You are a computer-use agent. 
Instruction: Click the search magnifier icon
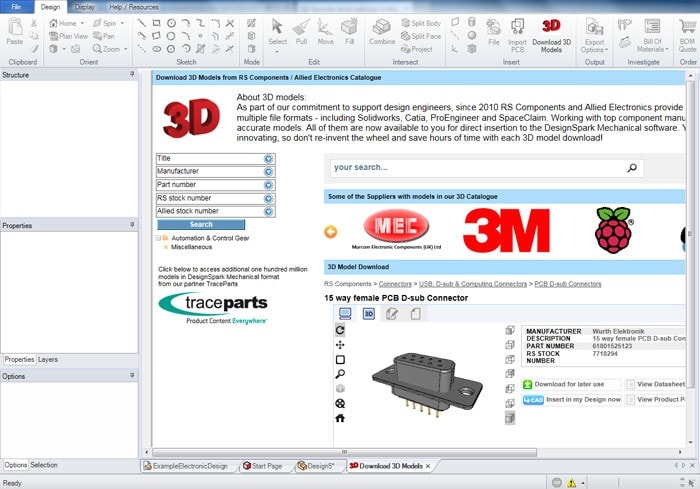click(x=632, y=168)
